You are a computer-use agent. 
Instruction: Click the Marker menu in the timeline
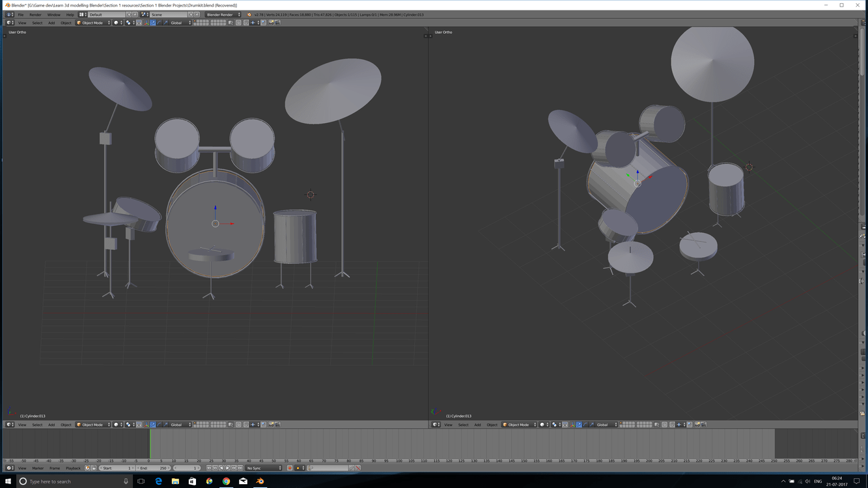tap(38, 468)
